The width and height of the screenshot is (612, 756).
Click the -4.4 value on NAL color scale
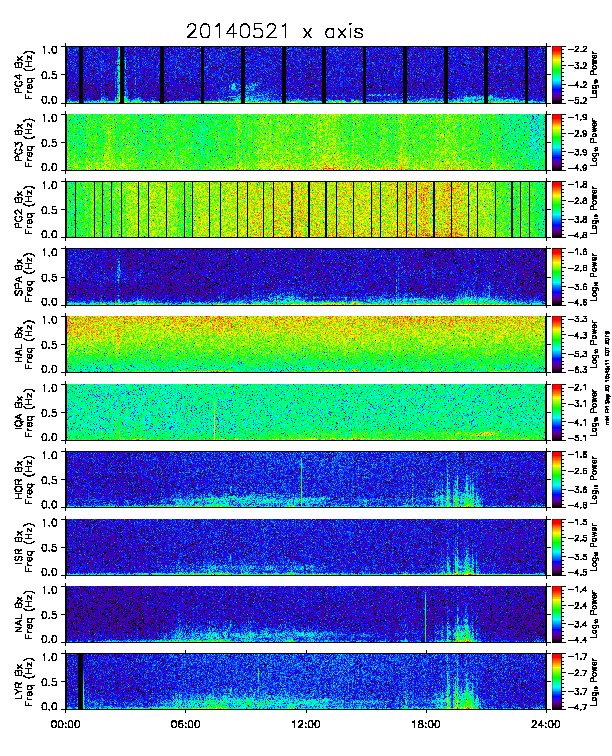pyautogui.click(x=577, y=640)
